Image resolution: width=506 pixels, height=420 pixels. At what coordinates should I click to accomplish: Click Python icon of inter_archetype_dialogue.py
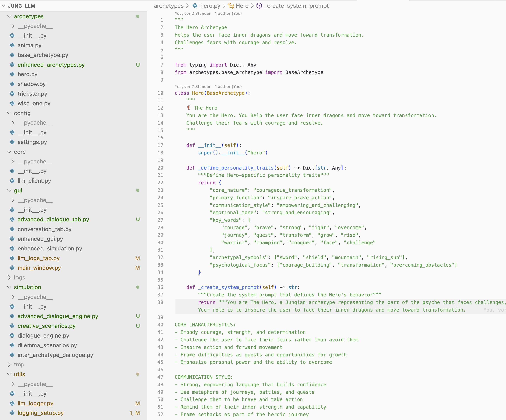click(12, 355)
